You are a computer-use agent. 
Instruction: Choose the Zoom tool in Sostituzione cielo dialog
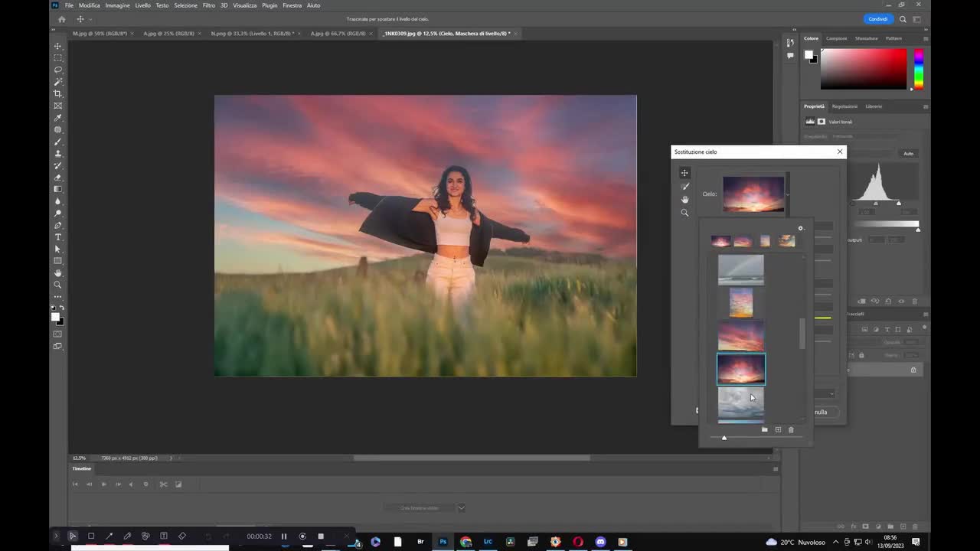684,213
